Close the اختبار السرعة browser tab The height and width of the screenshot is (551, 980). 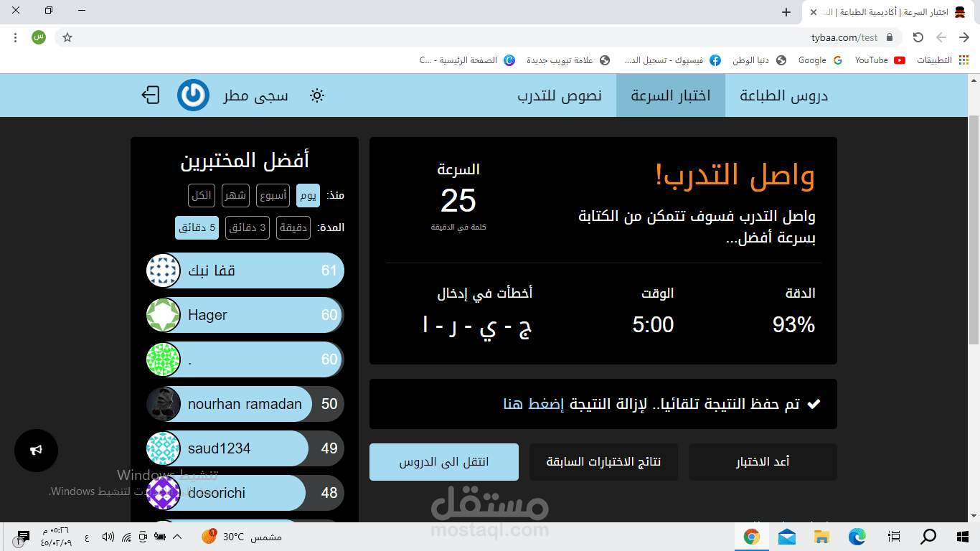(x=814, y=12)
